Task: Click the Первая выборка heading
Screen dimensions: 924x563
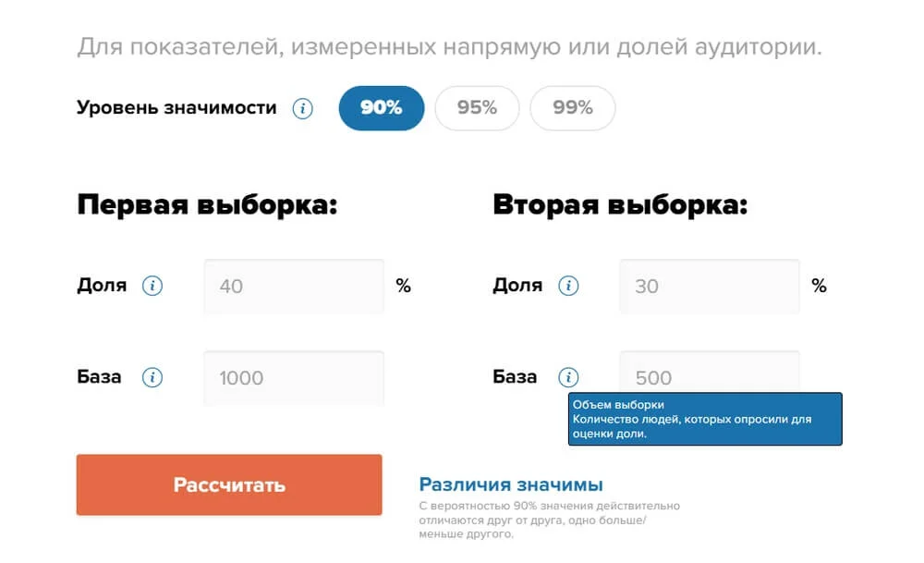Action: click(207, 204)
